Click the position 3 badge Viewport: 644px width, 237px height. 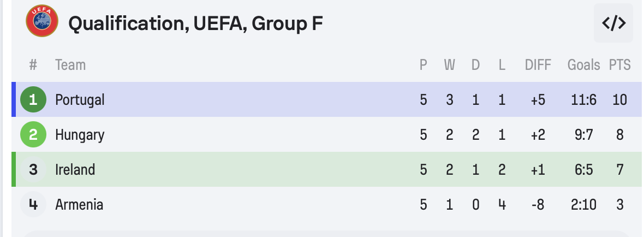tap(33, 169)
